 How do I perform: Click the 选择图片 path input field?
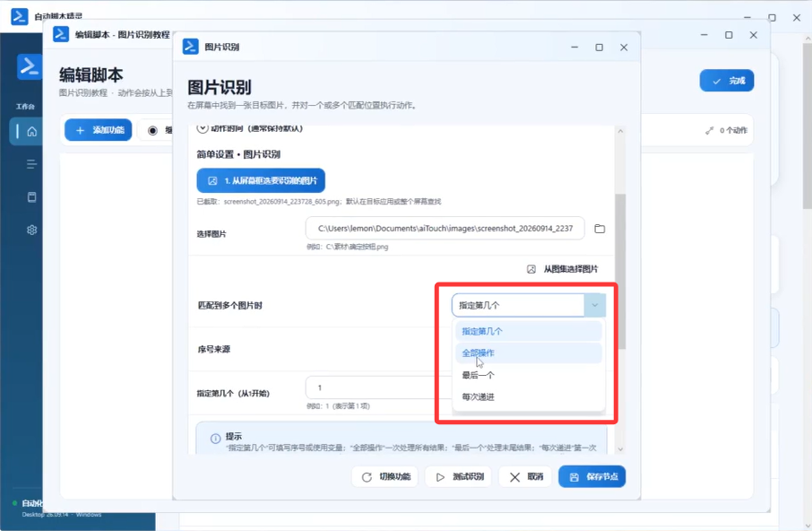point(445,229)
